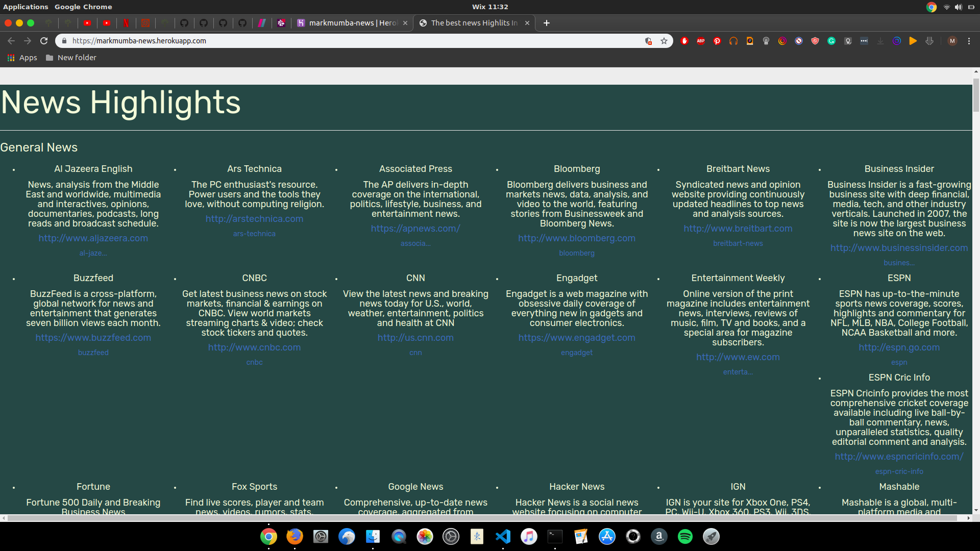Open Visual Studio Code from the dock
The image size is (980, 551).
(x=503, y=536)
